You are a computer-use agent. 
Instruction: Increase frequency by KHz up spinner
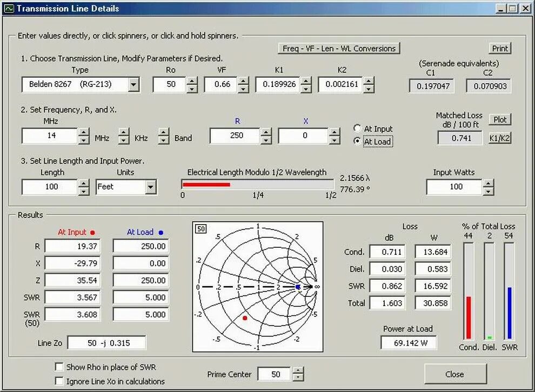point(124,132)
